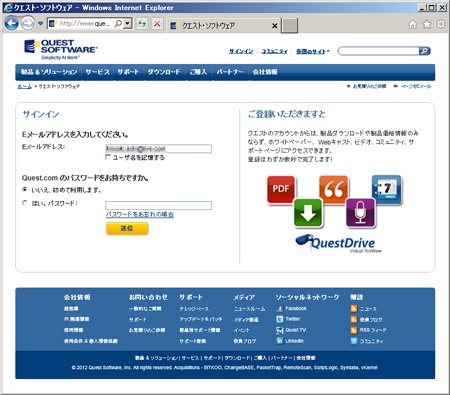450x395 pixels.
Task: Click the blue icon beside footer コミュニティ
Action: click(x=354, y=341)
